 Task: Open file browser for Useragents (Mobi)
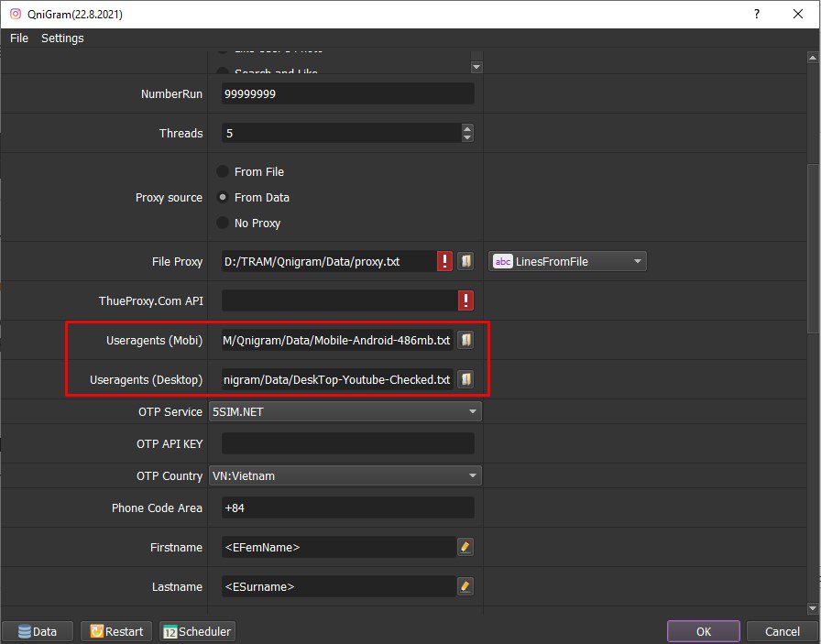pyautogui.click(x=465, y=340)
